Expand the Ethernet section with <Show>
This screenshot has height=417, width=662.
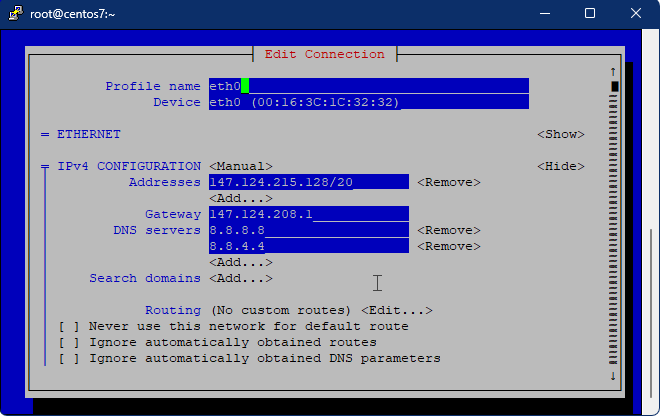pos(560,134)
